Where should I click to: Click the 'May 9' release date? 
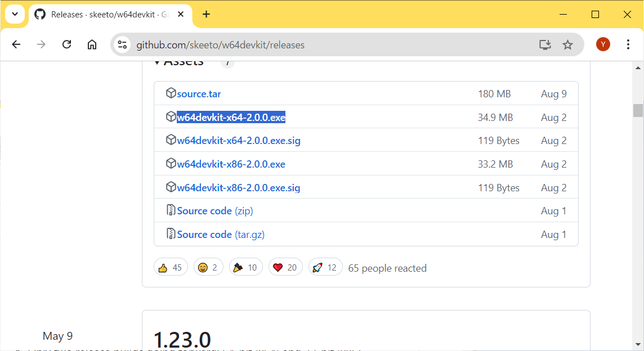pyautogui.click(x=57, y=336)
